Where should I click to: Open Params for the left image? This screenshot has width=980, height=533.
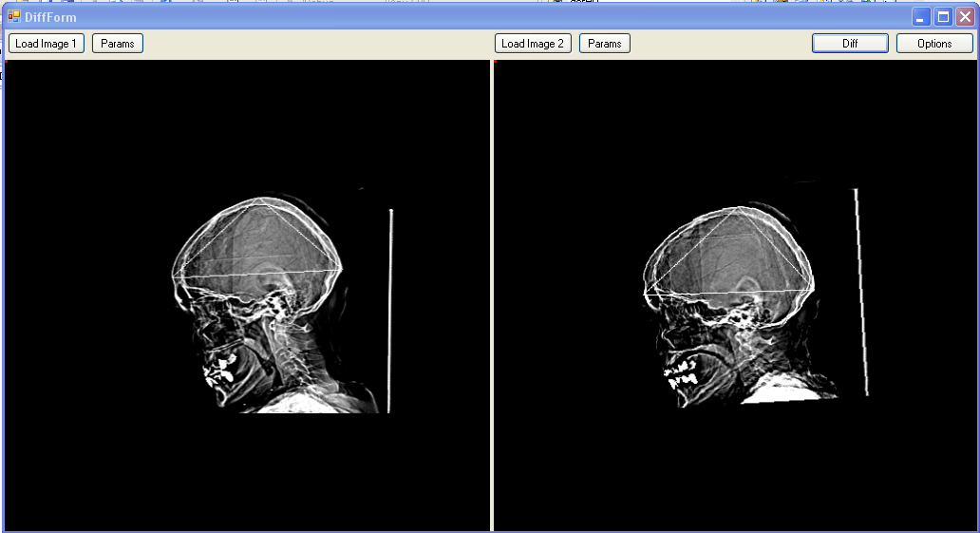coord(118,43)
